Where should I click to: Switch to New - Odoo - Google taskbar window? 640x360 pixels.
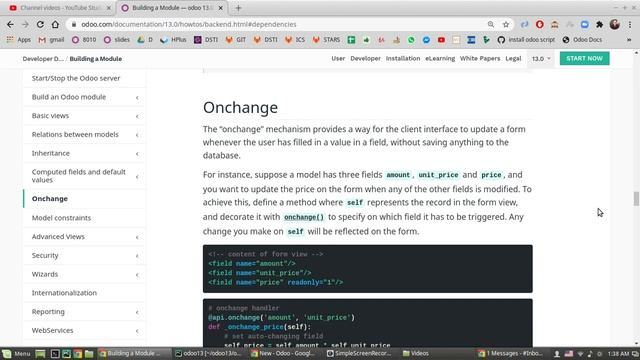click(x=283, y=353)
